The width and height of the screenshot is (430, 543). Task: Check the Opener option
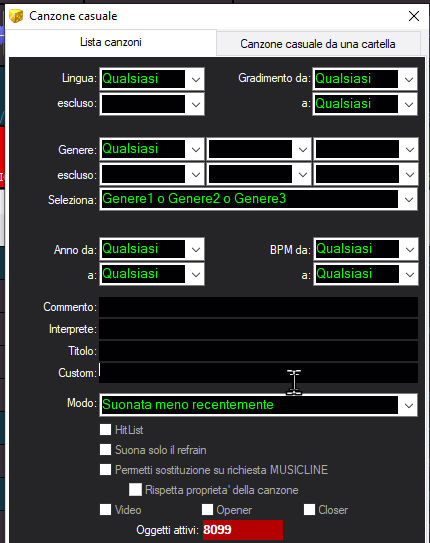click(207, 509)
